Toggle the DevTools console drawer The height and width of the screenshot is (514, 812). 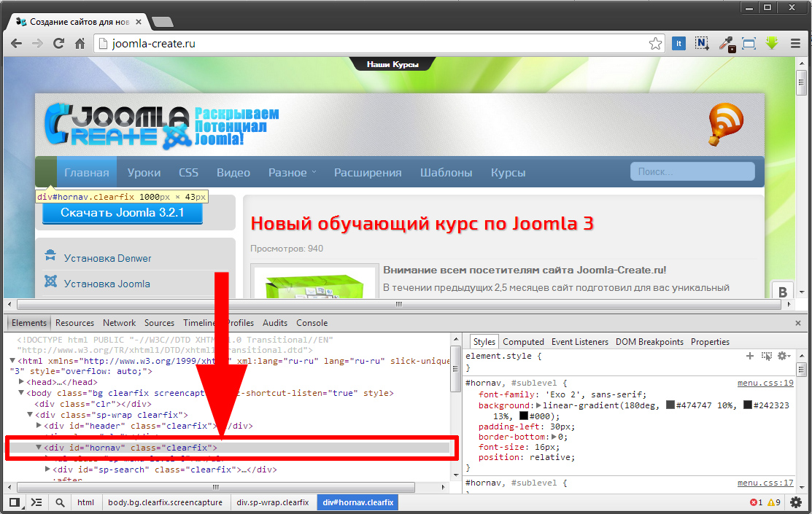(x=36, y=502)
